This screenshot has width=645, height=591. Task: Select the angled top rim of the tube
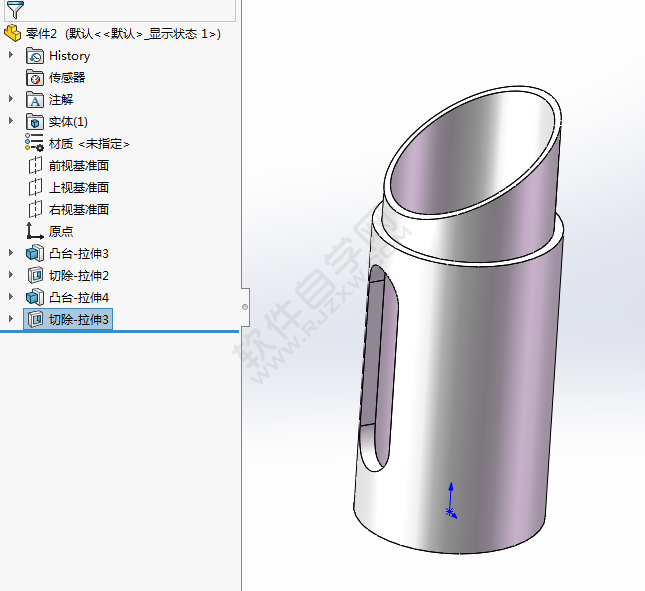[x=473, y=151]
